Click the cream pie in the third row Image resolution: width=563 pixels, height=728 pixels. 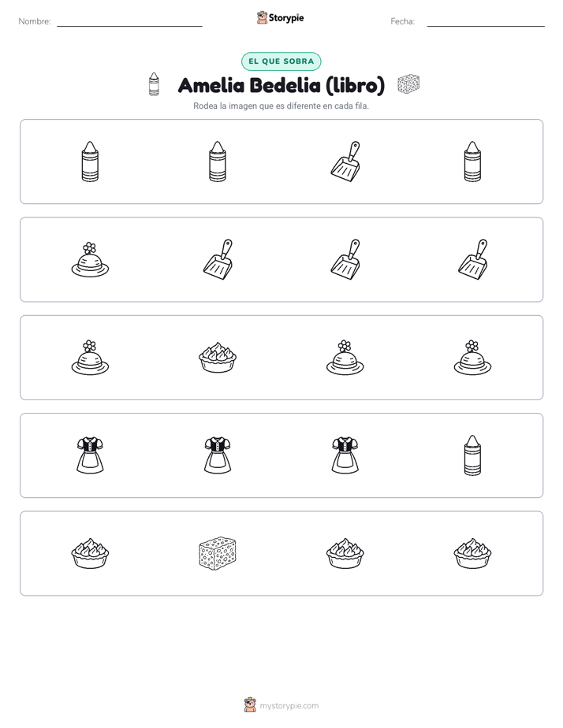tap(218, 357)
